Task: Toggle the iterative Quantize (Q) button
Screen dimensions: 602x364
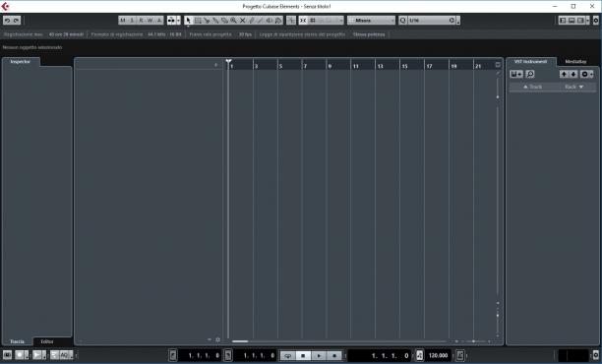Action: 402,21
